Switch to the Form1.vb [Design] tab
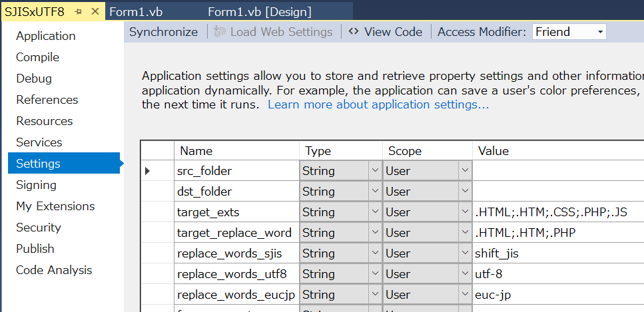Screen dimensions: 644x312 point(260,12)
